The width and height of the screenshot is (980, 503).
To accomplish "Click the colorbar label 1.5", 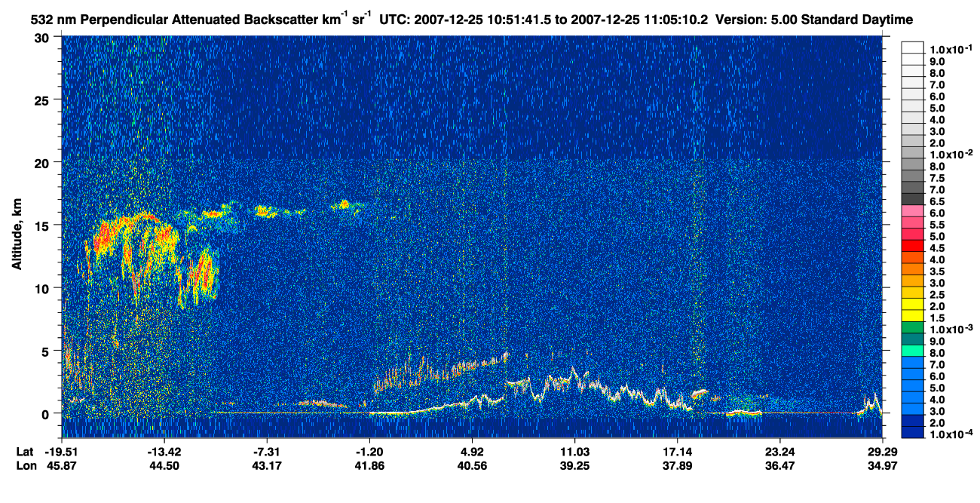I will click(937, 317).
